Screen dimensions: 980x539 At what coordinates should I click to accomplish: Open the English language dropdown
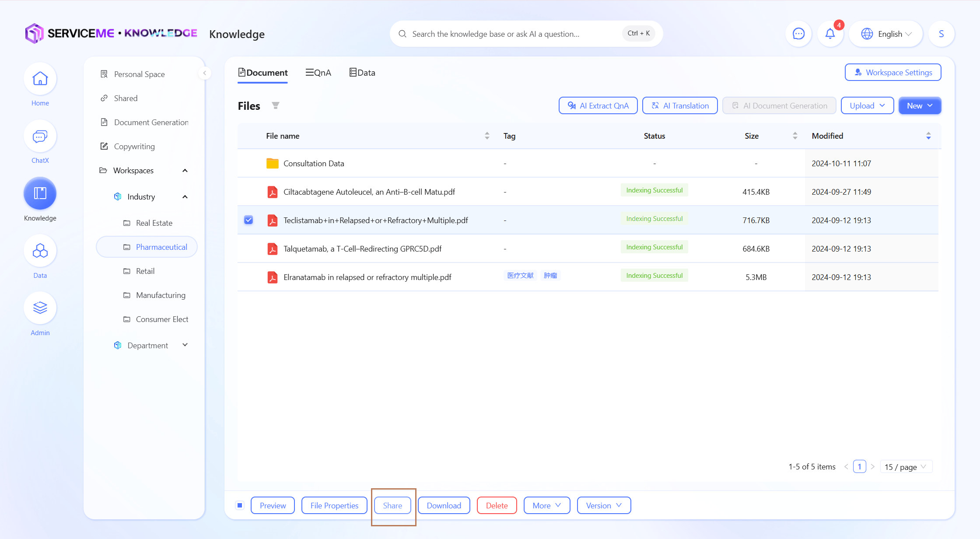click(886, 34)
